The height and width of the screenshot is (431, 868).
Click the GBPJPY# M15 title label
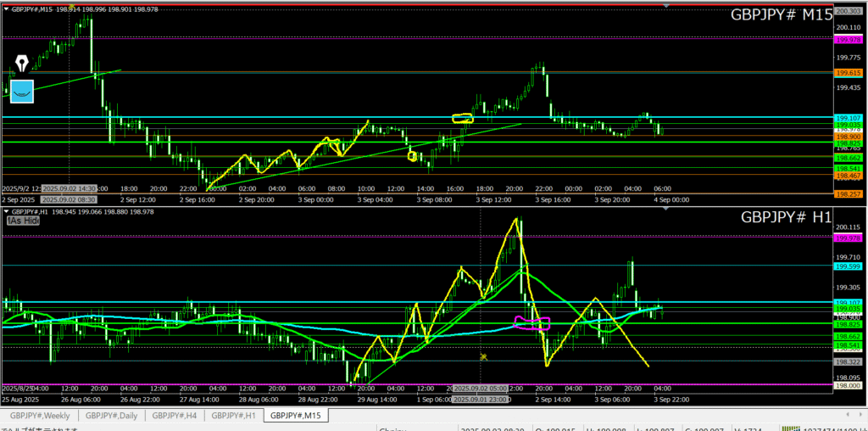coord(781,15)
